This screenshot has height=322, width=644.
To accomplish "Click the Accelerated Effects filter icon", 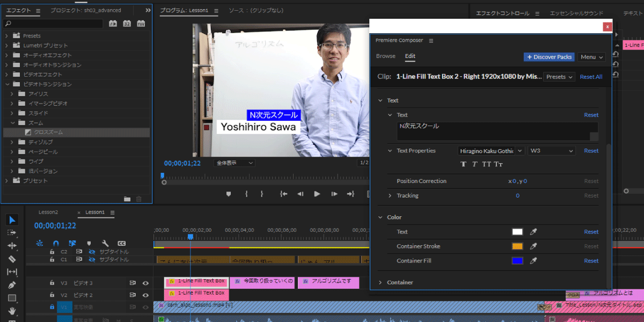I will (x=113, y=24).
